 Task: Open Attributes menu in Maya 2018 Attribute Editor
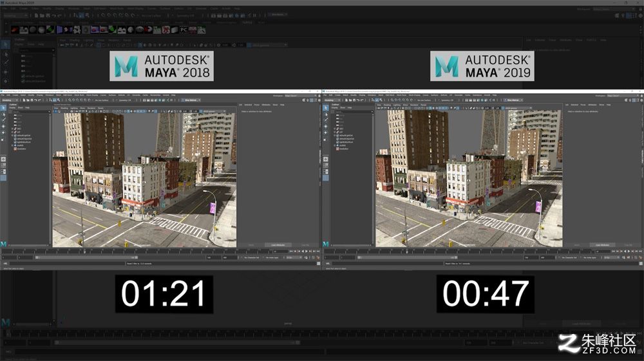pyautogui.click(x=266, y=105)
